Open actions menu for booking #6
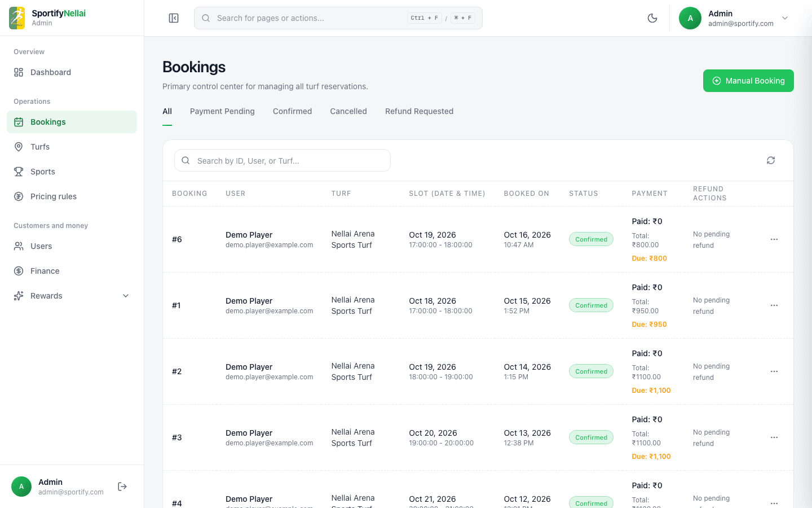 774,239
